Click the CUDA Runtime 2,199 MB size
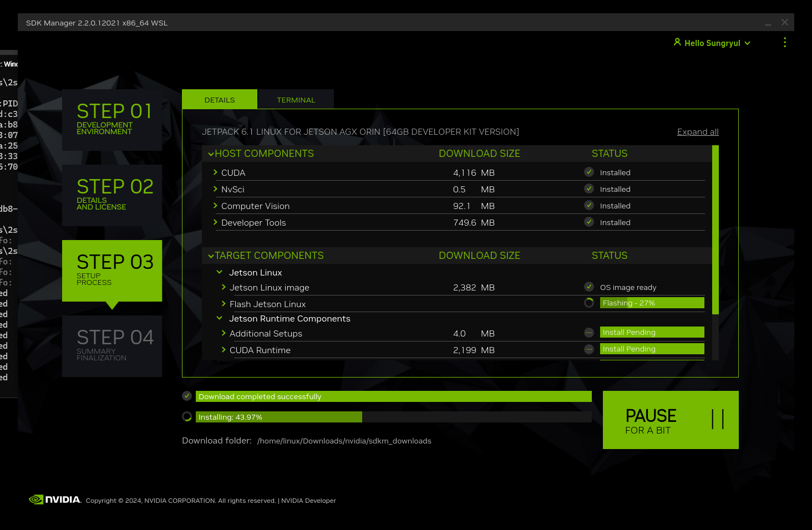Viewport: 812px width, 530px height. [474, 350]
